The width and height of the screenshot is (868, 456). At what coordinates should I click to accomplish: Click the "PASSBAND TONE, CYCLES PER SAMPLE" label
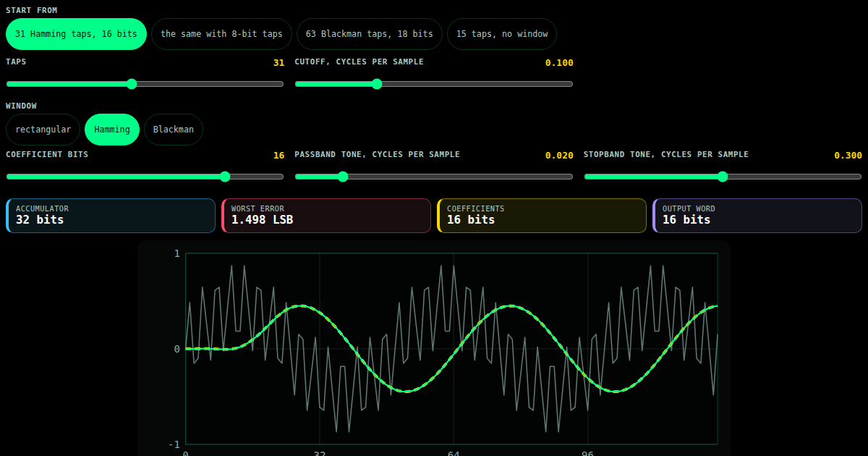point(377,154)
